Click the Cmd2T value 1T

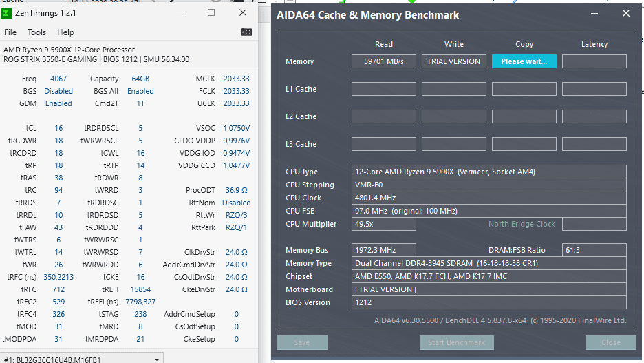click(x=140, y=103)
